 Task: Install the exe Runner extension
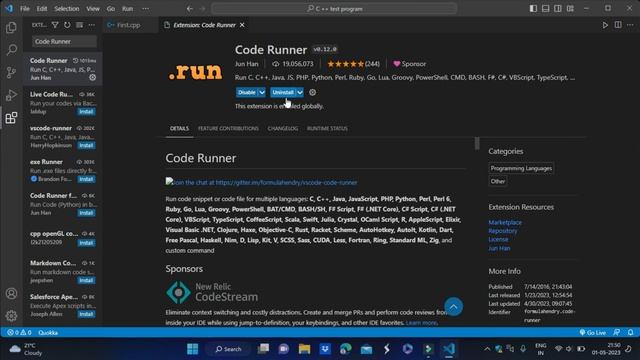[x=86, y=179]
